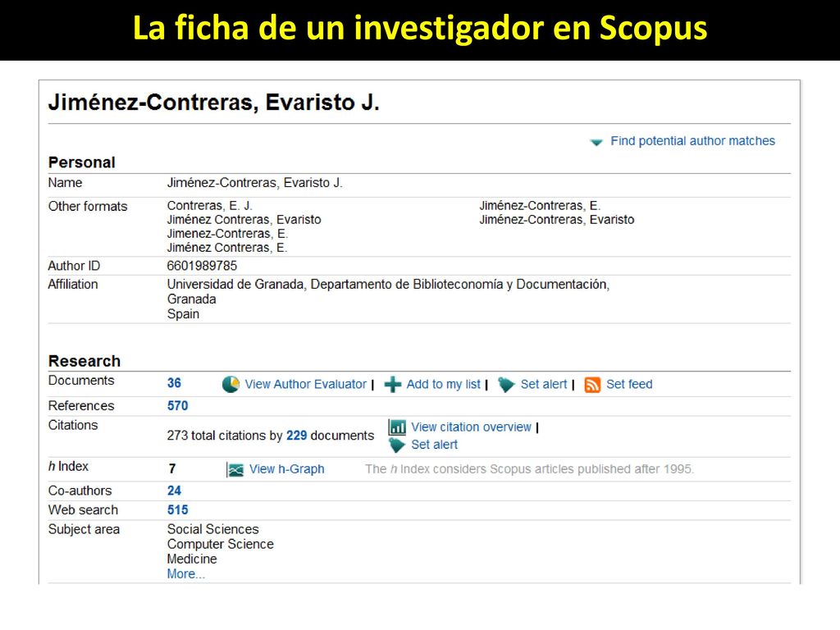Open the 229 citing documents link
The width and height of the screenshot is (840, 630).
click(x=296, y=436)
